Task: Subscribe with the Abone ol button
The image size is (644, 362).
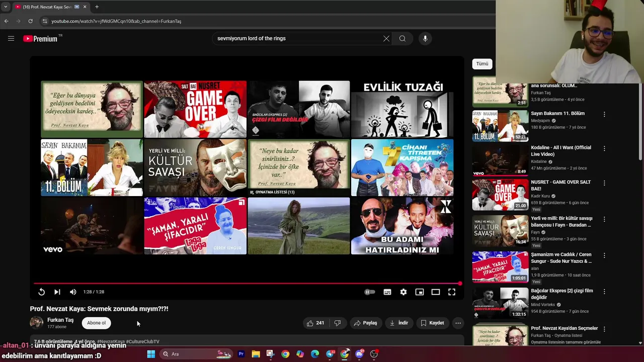Action: tap(96, 323)
